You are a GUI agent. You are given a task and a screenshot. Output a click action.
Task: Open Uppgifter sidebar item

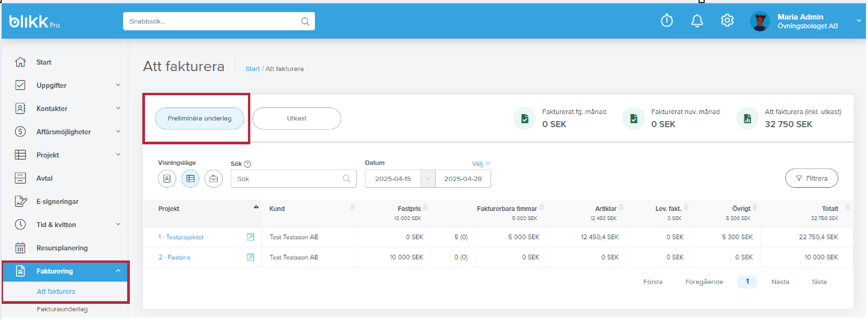pyautogui.click(x=51, y=85)
